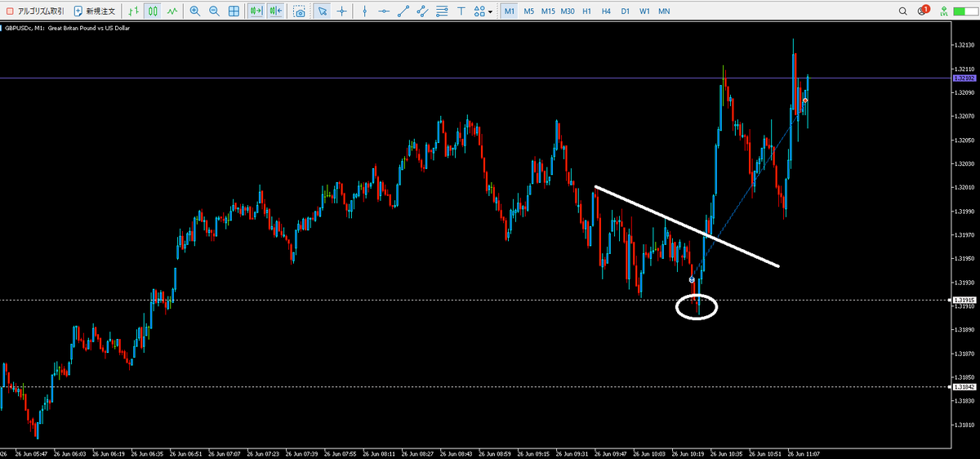Select the orange exit marker near 1.32090
This screenshot has width=980, height=459.
(805, 100)
